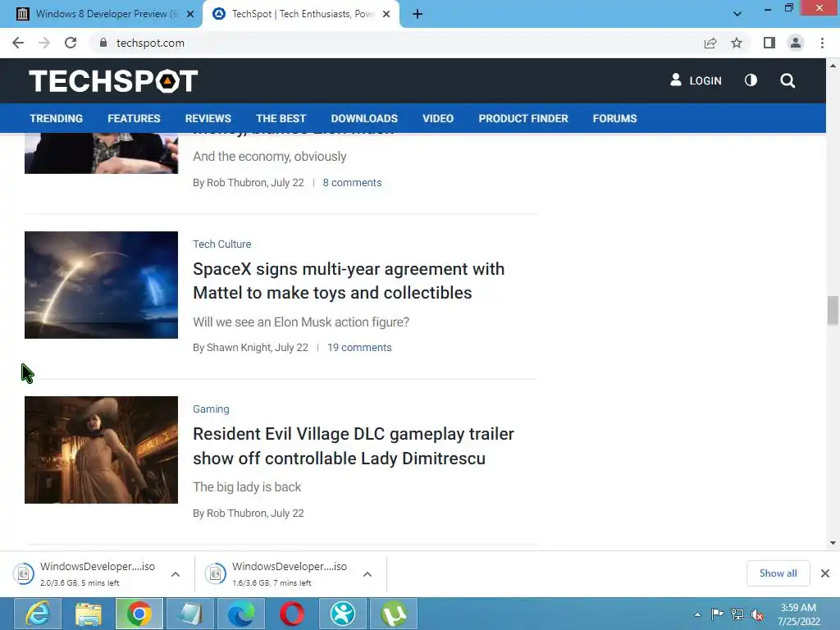Viewport: 840px width, 630px height.
Task: Click the glass window taskbar icon
Action: [190, 614]
